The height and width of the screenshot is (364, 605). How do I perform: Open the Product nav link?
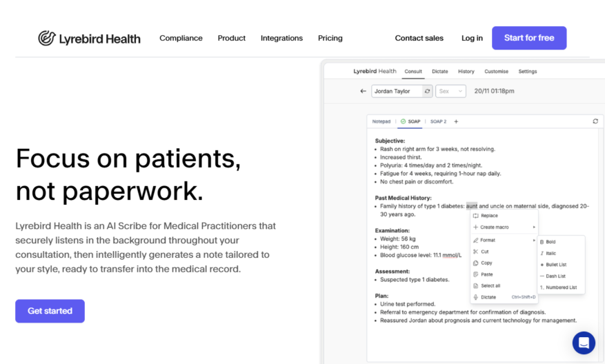pos(232,38)
